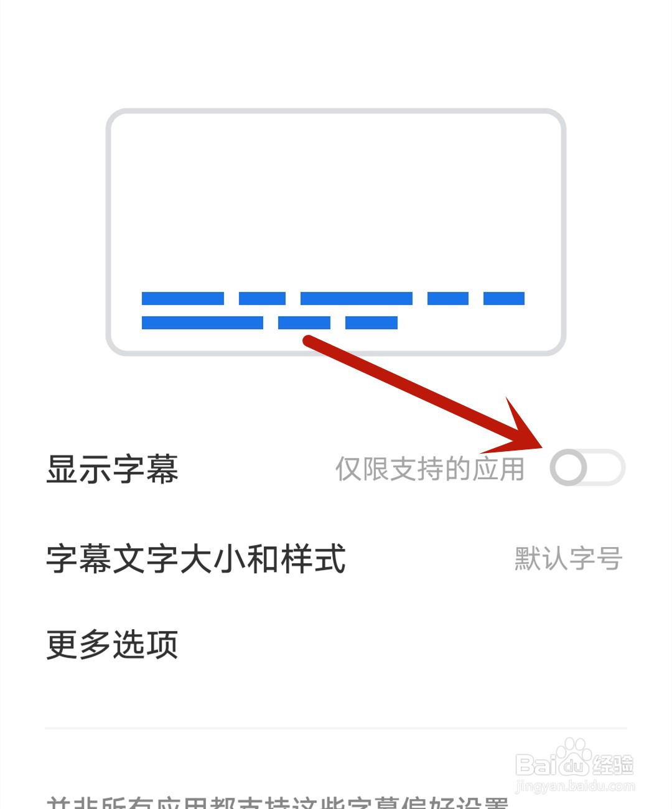Tap the 仅限支持的应用 description text
This screenshot has height=809, width=672.
pos(430,469)
